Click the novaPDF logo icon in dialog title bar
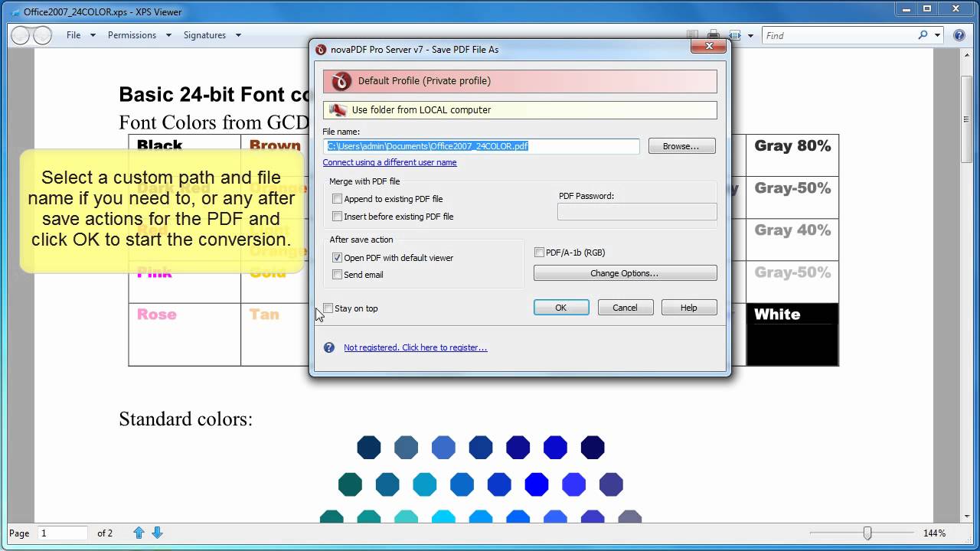This screenshot has width=980, height=551. click(321, 49)
